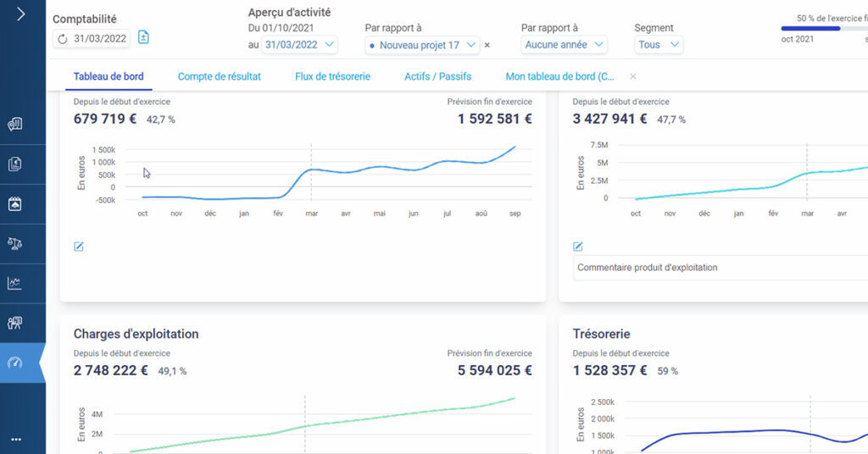Viewport: 868px width, 454px height.
Task: Switch to the Compte de résultat tab
Action: pyautogui.click(x=219, y=76)
